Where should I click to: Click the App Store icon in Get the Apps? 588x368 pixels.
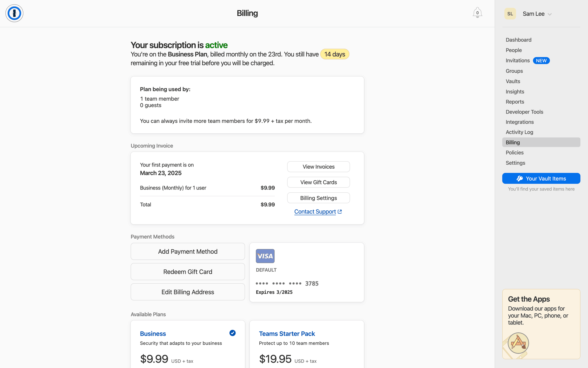tap(518, 343)
